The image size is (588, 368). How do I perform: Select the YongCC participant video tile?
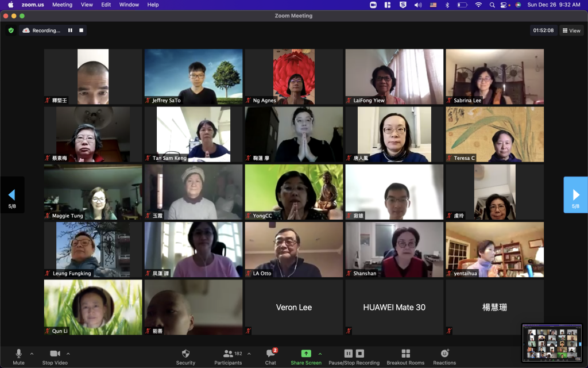pos(294,192)
